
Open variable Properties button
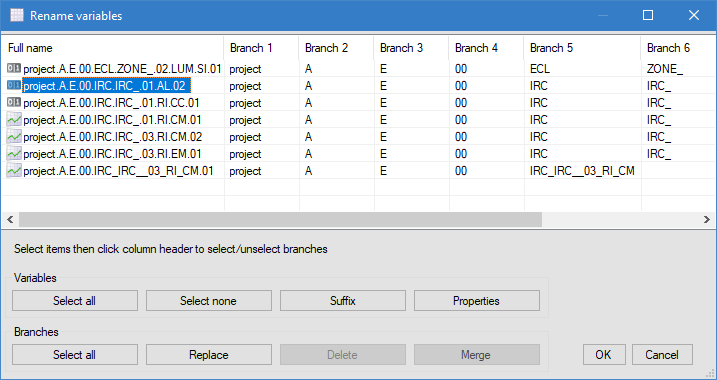(x=476, y=301)
